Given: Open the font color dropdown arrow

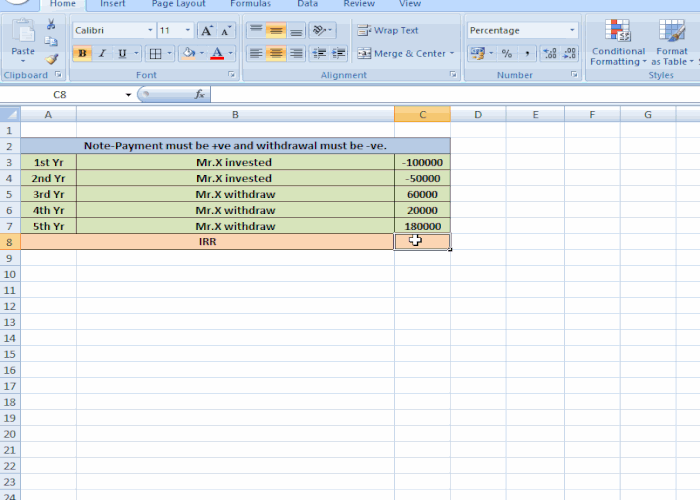Looking at the screenshot, I should click(x=230, y=54).
